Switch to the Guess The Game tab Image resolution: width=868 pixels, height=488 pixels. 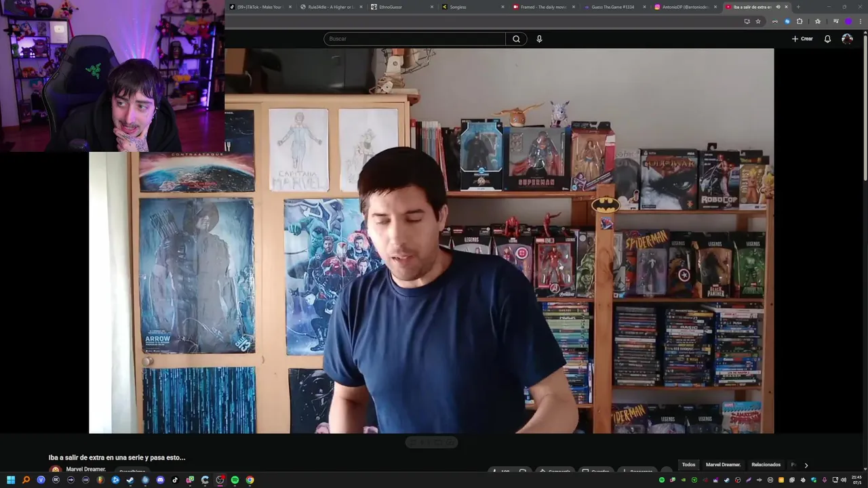614,7
